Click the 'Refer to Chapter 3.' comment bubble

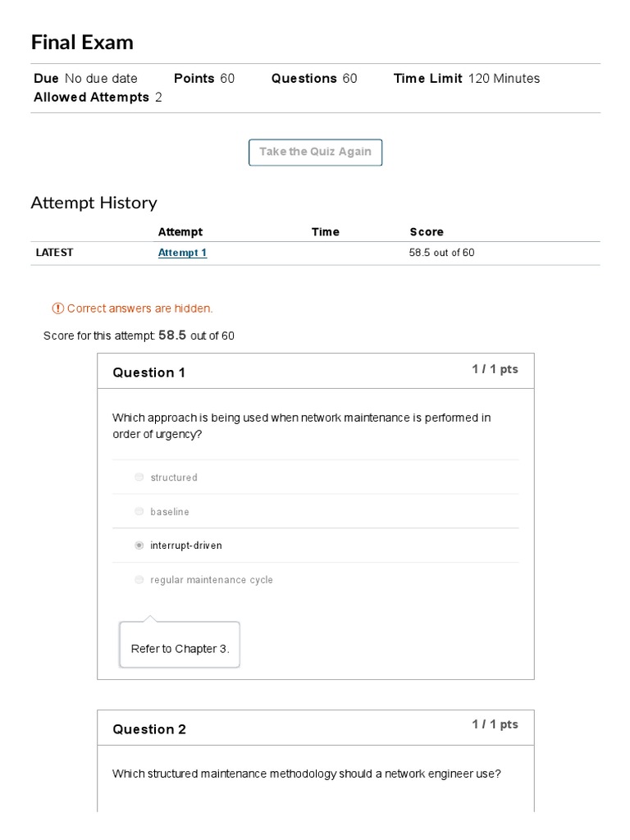pos(180,649)
